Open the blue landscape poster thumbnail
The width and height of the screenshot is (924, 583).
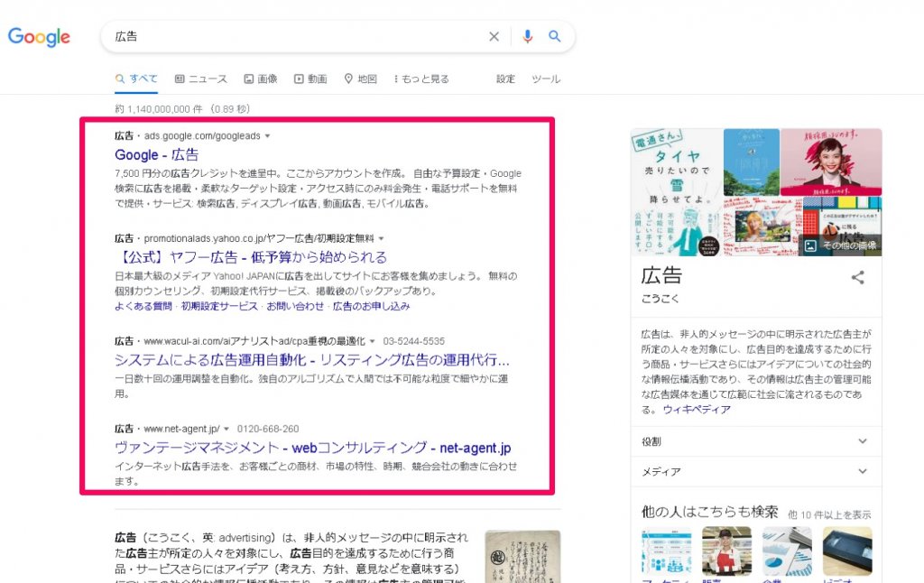point(752,162)
